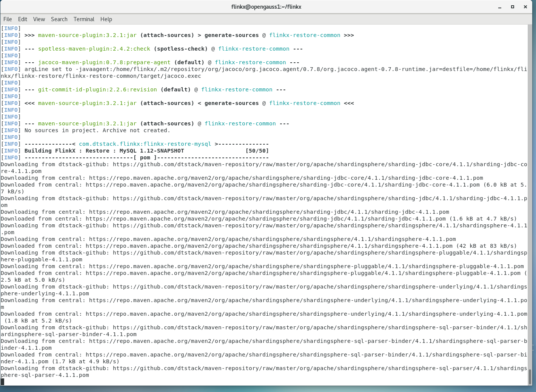Click the text com.dtstack.flinkx:flinkx-restore-mysql

145,144
